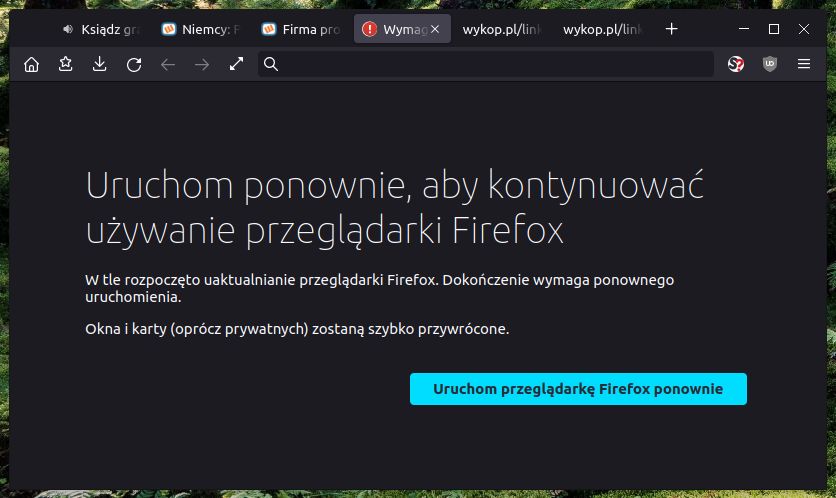Go forward one page
This screenshot has height=498, width=836.
[202, 65]
